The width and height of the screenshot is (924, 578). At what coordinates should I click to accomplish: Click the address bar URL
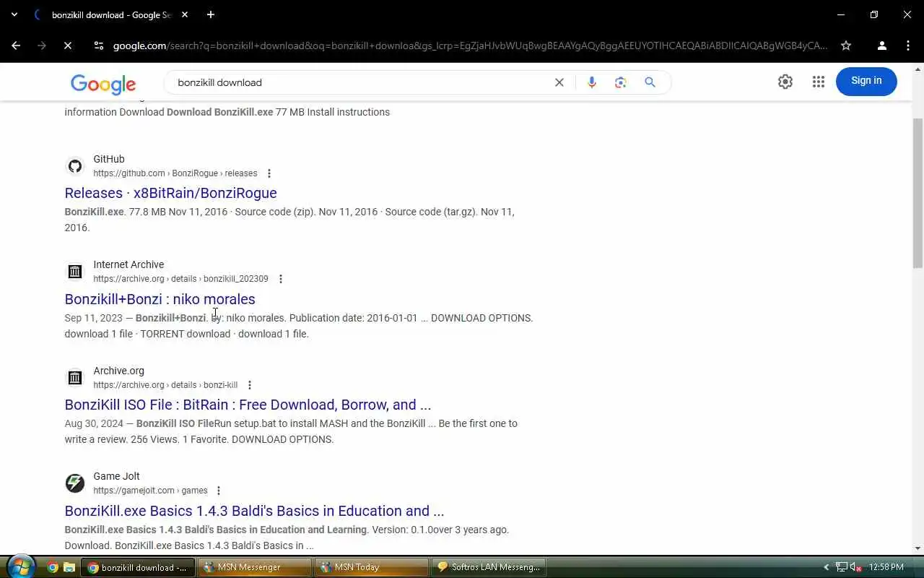(x=470, y=46)
